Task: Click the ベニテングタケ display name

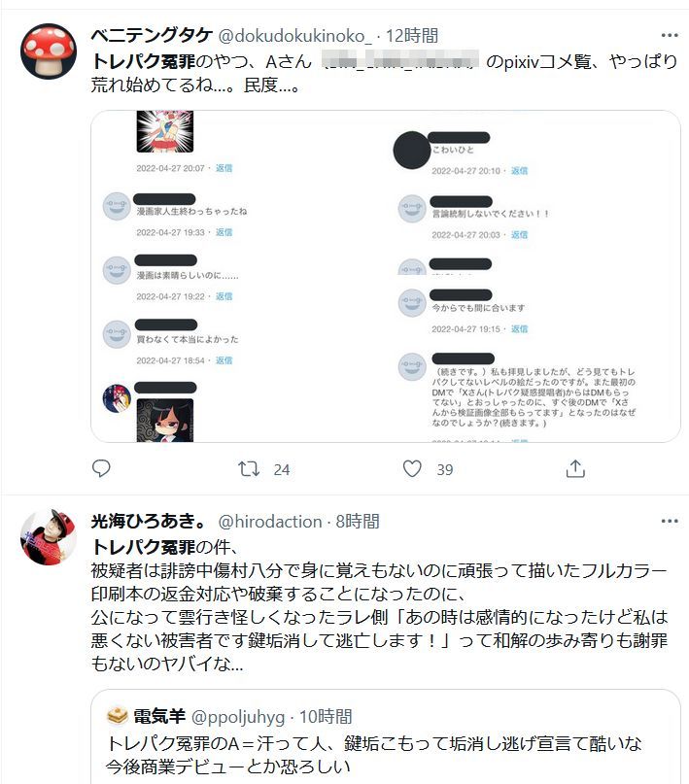Action: 152,36
